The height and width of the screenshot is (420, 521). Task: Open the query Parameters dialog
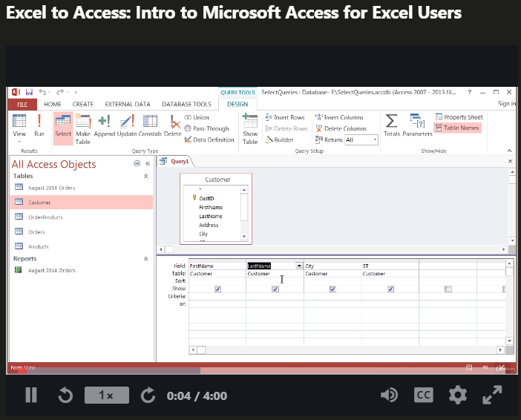(x=417, y=125)
